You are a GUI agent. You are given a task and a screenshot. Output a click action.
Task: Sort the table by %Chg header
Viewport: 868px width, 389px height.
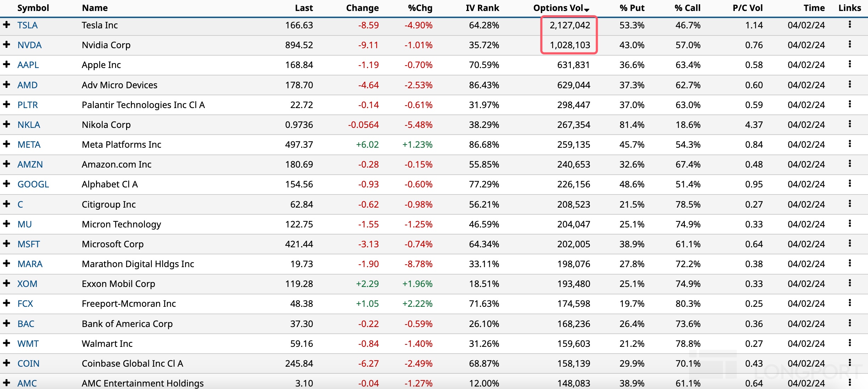[420, 8]
